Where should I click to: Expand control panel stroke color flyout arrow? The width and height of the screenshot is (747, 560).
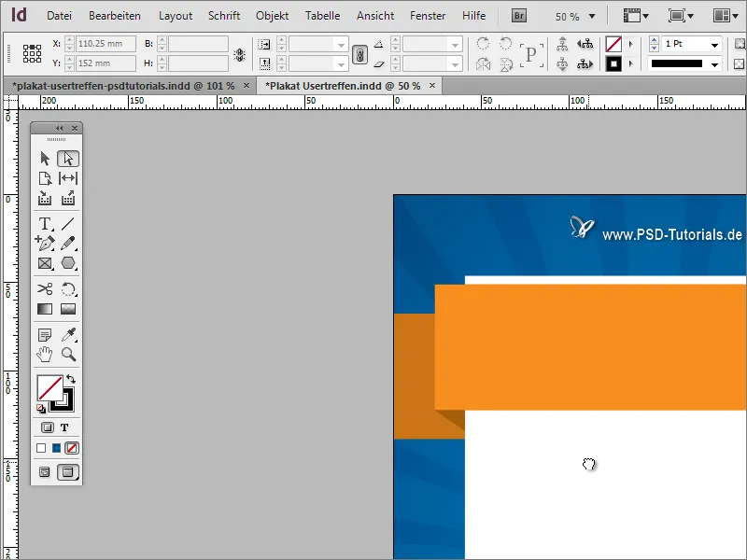pos(631,63)
